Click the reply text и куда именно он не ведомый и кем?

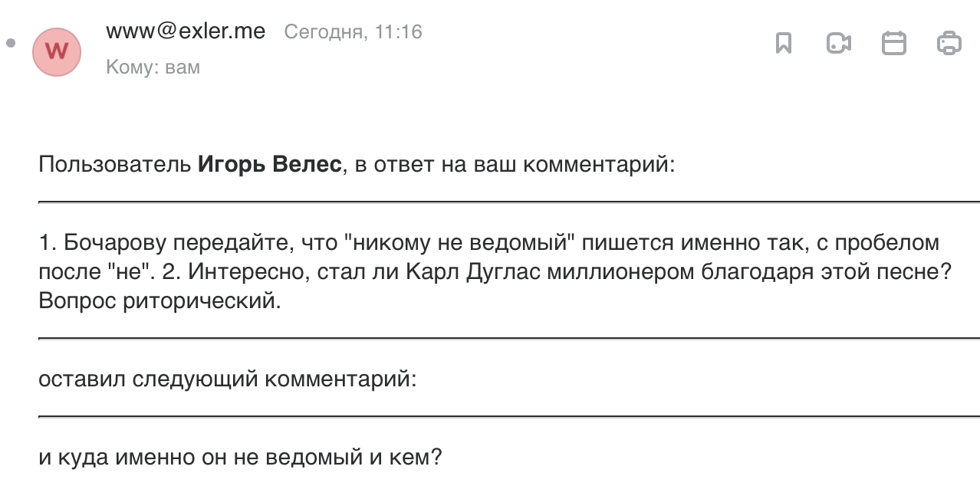240,458
